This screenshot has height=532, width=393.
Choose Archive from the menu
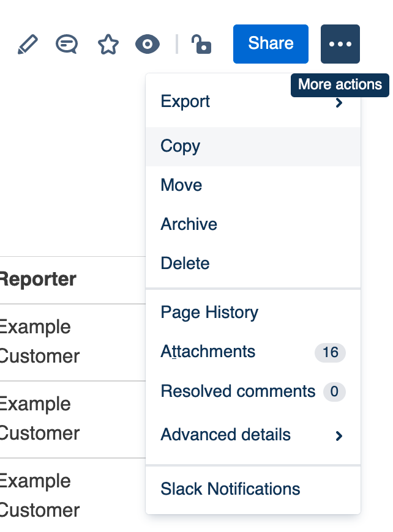pyautogui.click(x=253, y=224)
